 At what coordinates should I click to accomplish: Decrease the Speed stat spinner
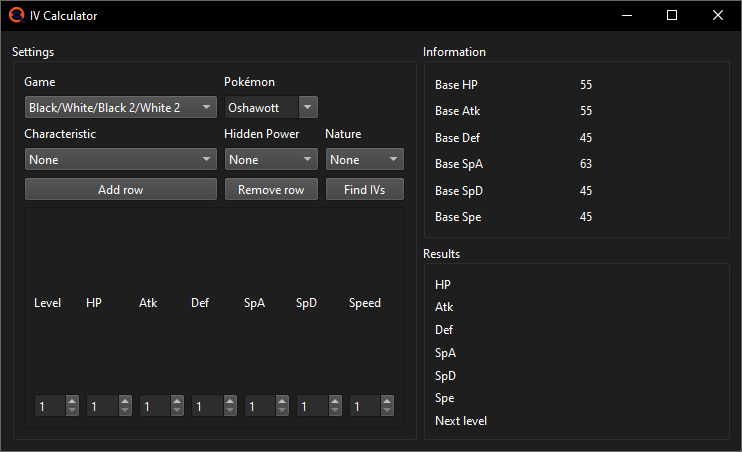click(x=387, y=410)
